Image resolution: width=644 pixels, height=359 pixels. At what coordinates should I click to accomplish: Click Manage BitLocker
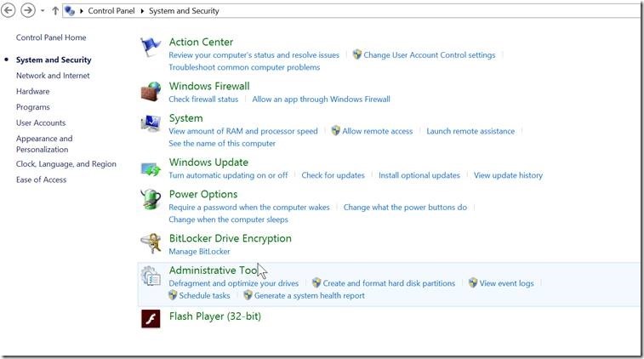point(200,251)
